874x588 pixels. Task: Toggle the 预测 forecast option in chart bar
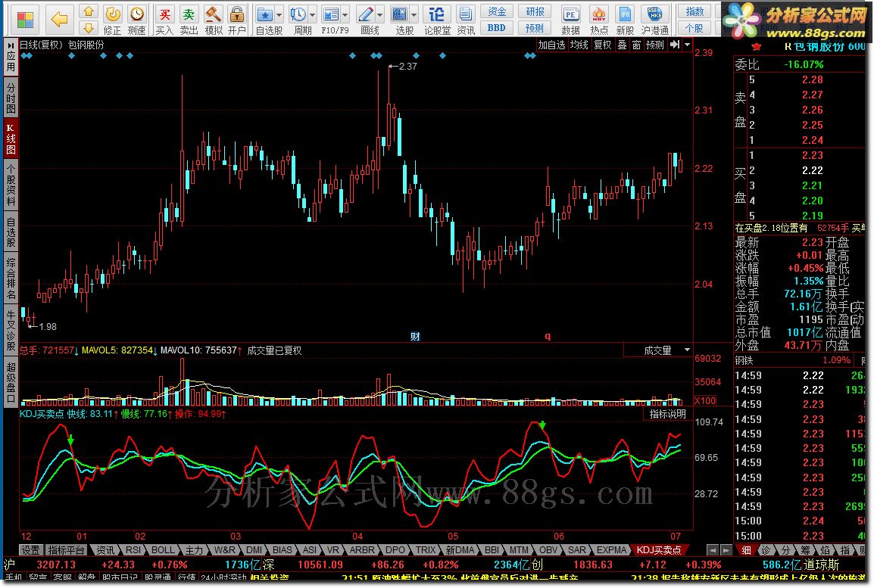(x=655, y=45)
